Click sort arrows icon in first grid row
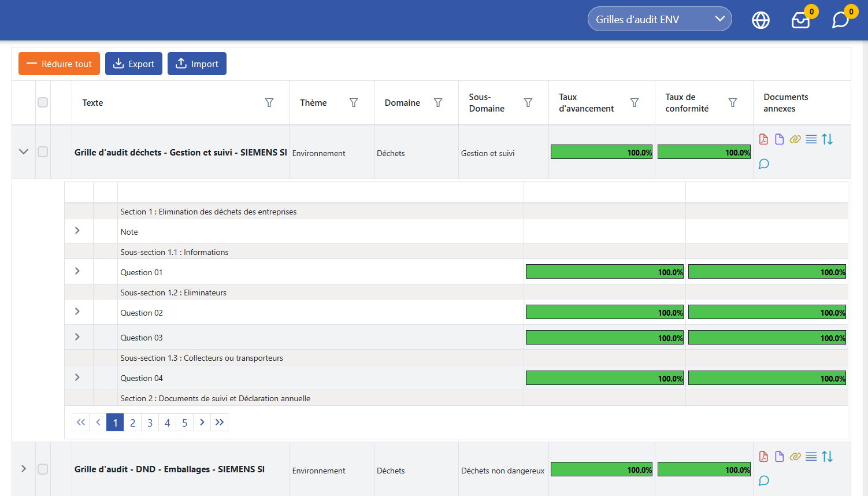Image resolution: width=868 pixels, height=496 pixels. [x=828, y=139]
